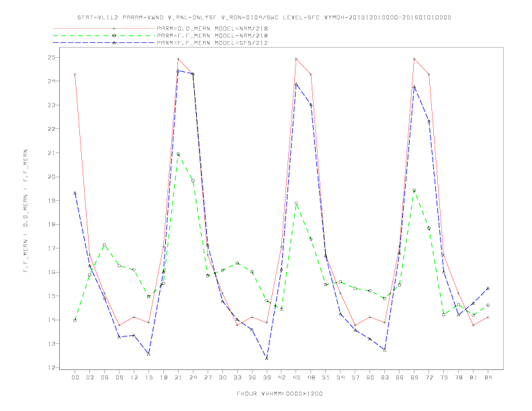Click the blue dashed legend line sample
The width and height of the screenshot is (532, 411).
pyautogui.click(x=104, y=43)
